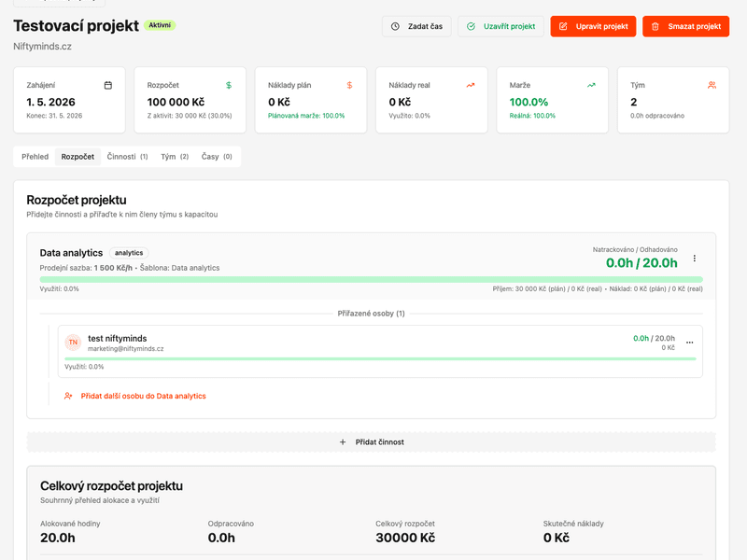This screenshot has height=560, width=747.
Task: Click the trend icon in Náklady real card
Action: point(471,85)
